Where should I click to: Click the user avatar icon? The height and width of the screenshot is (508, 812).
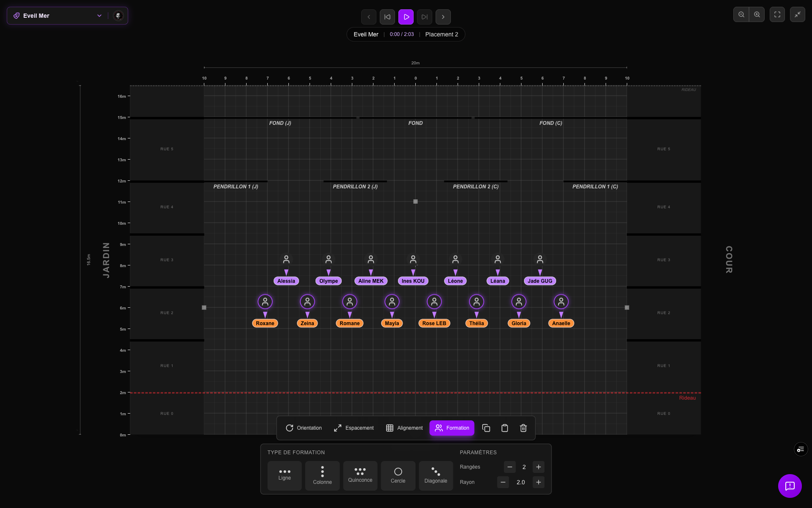[x=118, y=16]
